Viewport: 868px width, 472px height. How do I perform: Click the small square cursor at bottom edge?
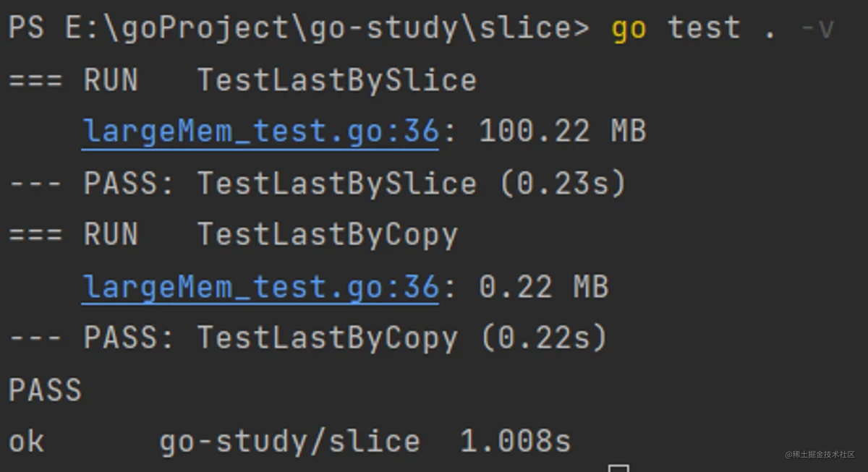618,468
